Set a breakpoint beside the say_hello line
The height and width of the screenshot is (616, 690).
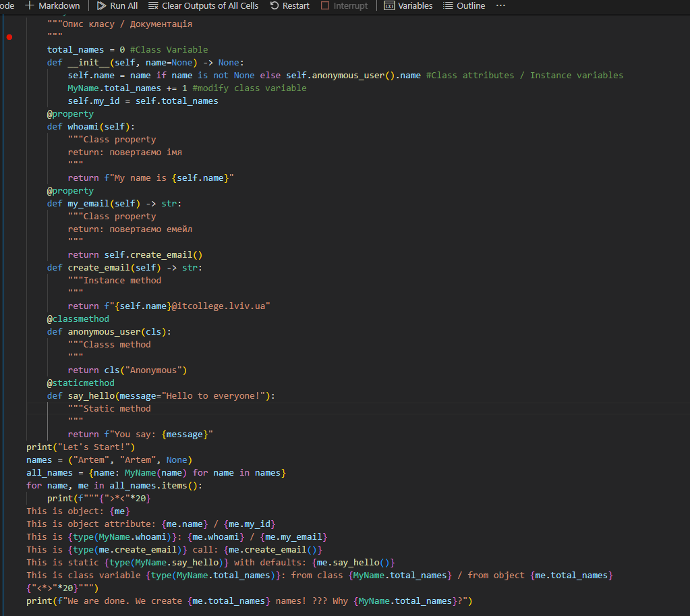(x=9, y=395)
